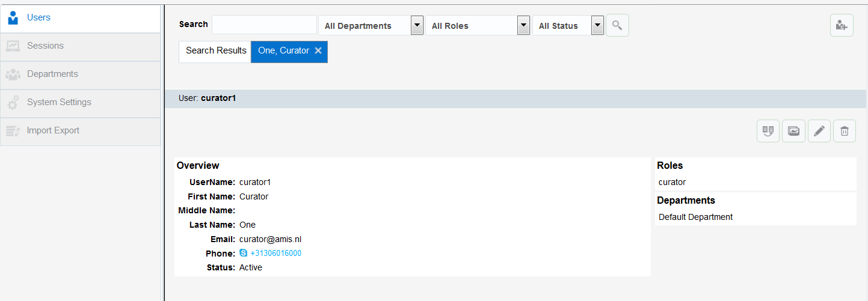Expand the All Roles dropdown

pyautogui.click(x=524, y=26)
